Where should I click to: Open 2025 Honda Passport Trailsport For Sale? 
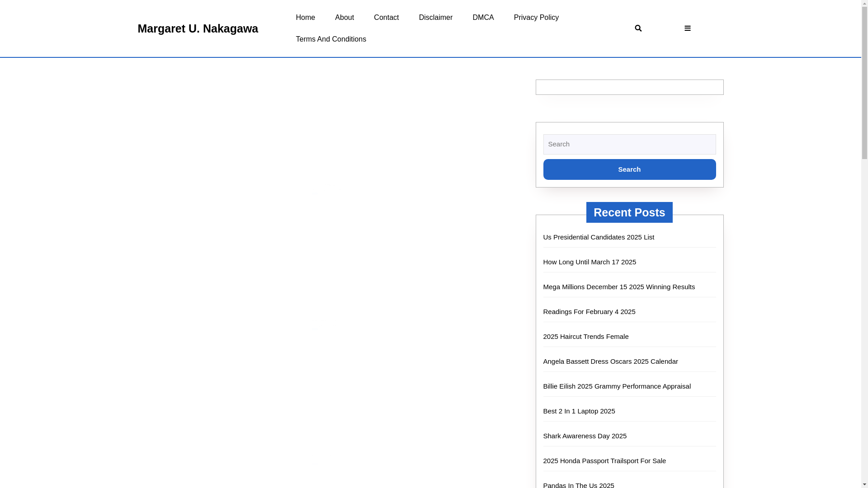coord(604,460)
